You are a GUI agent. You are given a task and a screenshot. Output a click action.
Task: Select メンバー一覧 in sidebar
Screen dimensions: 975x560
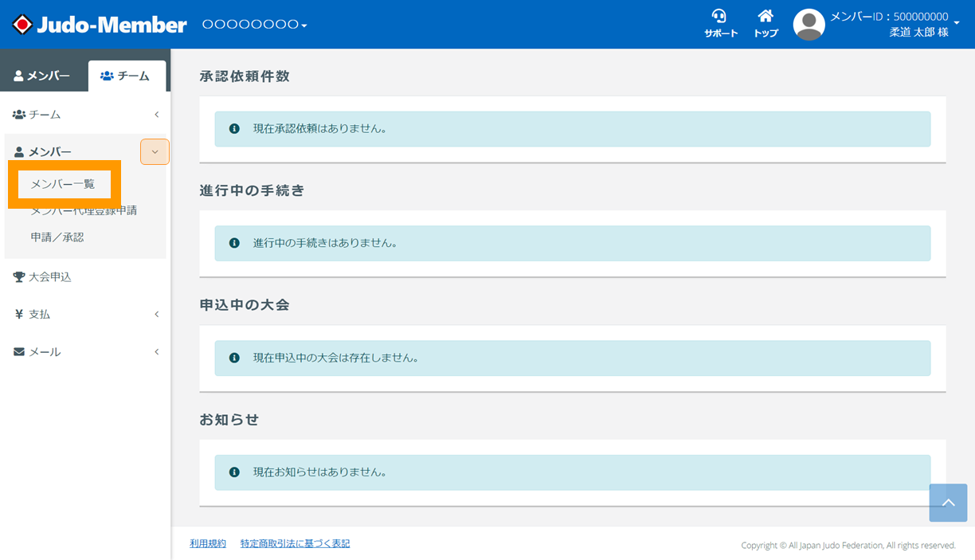[x=64, y=184]
